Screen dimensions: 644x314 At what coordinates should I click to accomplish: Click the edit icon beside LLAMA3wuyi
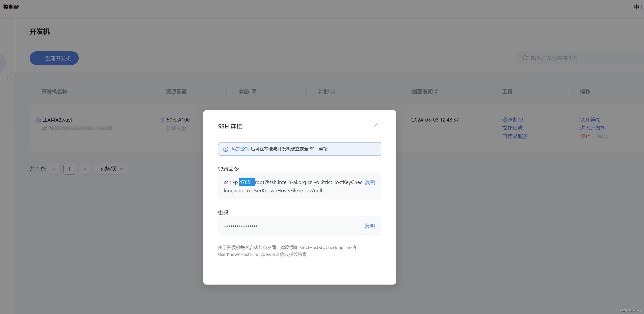click(39, 120)
